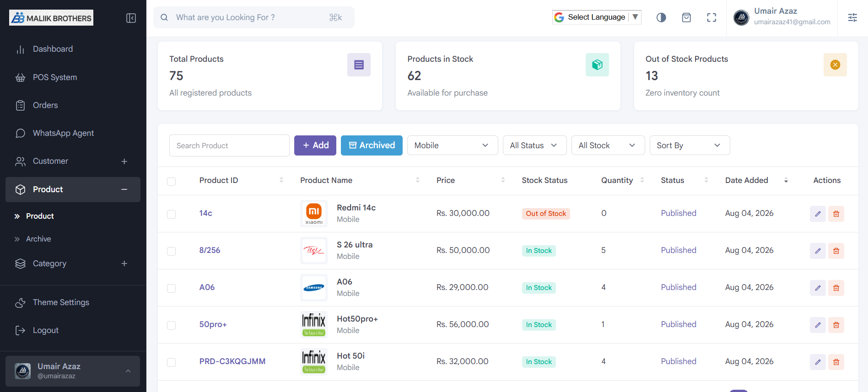Check the box for product 8/256
The image size is (868, 392).
click(x=172, y=251)
